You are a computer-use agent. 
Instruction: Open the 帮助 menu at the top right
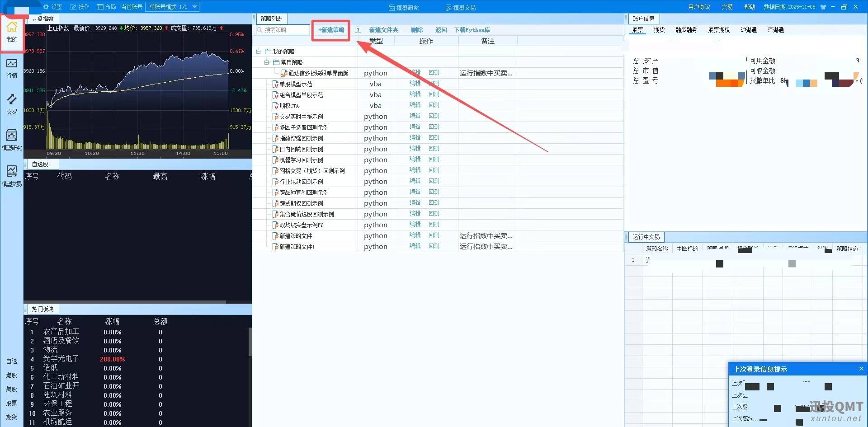tap(749, 7)
